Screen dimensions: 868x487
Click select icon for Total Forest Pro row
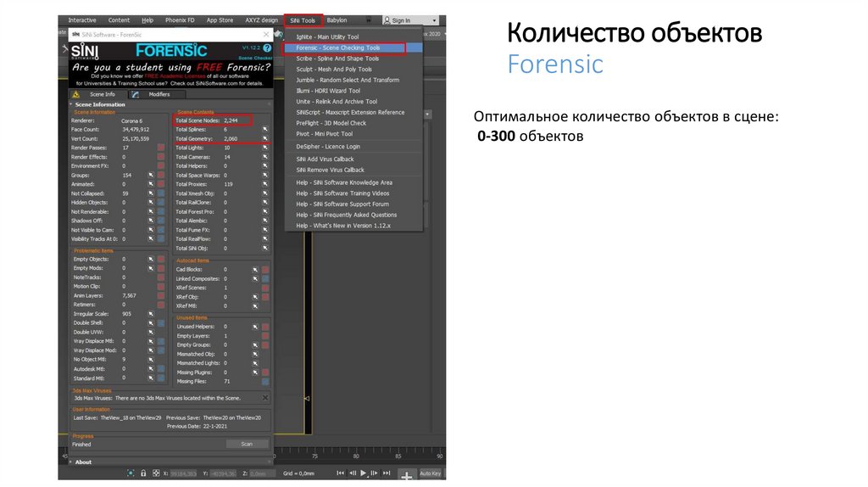(x=265, y=211)
